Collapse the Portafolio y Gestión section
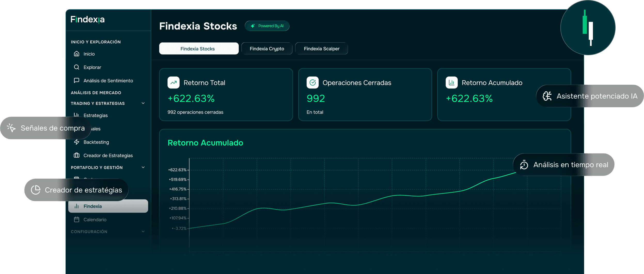The height and width of the screenshot is (274, 644). tap(143, 167)
